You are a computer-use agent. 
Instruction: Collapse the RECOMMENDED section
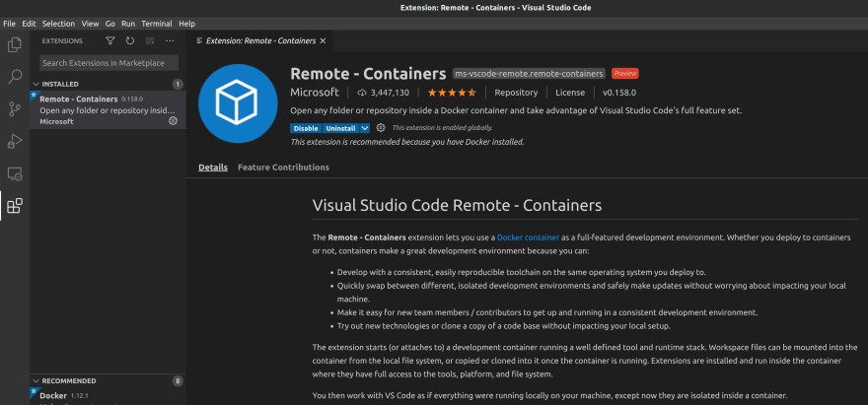pos(36,380)
